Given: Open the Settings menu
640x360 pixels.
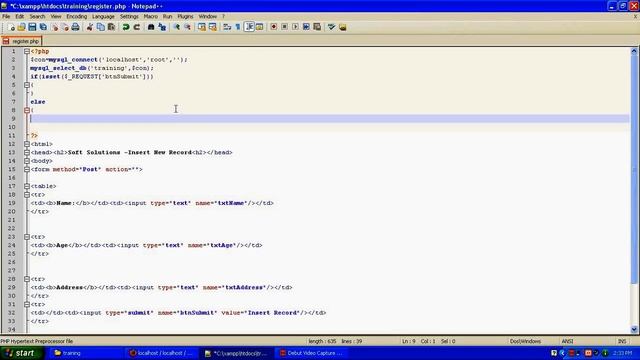Looking at the screenshot, I should 129,17.
